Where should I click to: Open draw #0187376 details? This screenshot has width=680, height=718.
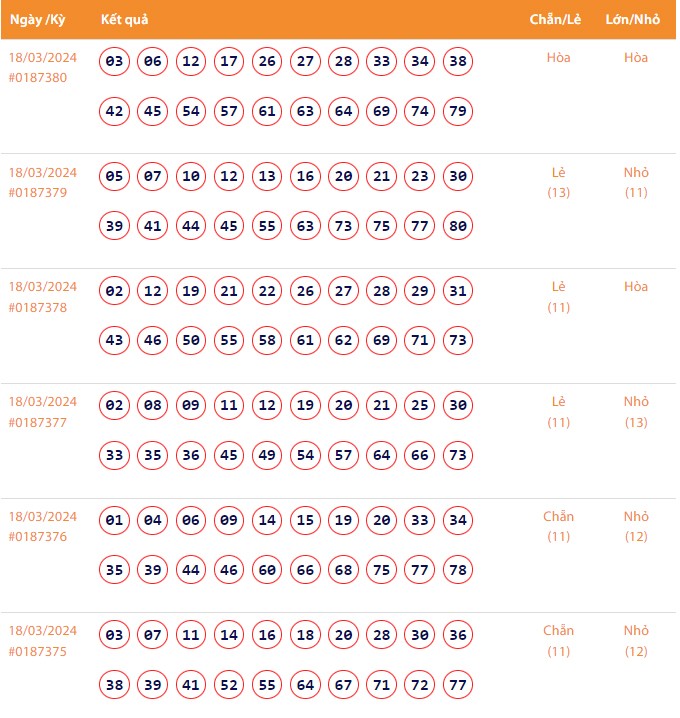coord(38,537)
